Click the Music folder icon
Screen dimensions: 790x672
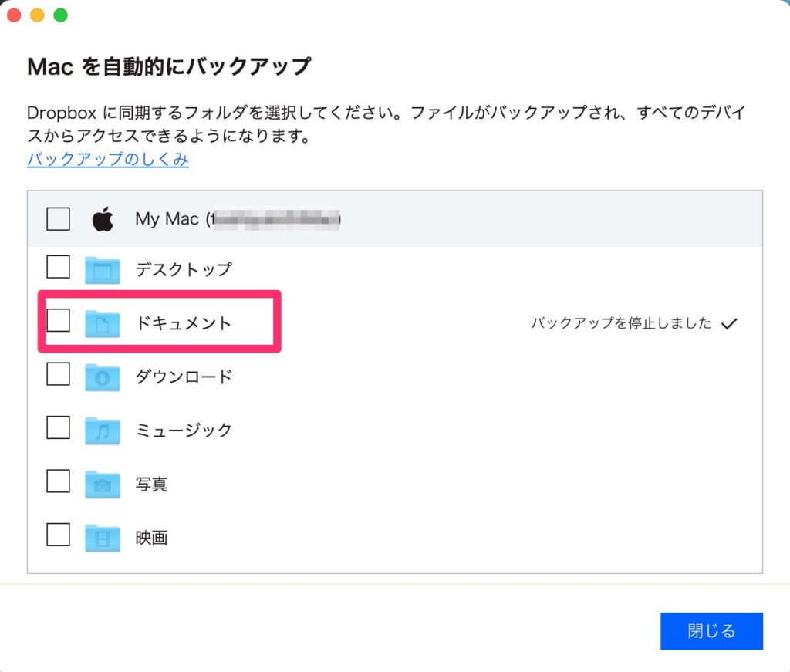point(103,431)
